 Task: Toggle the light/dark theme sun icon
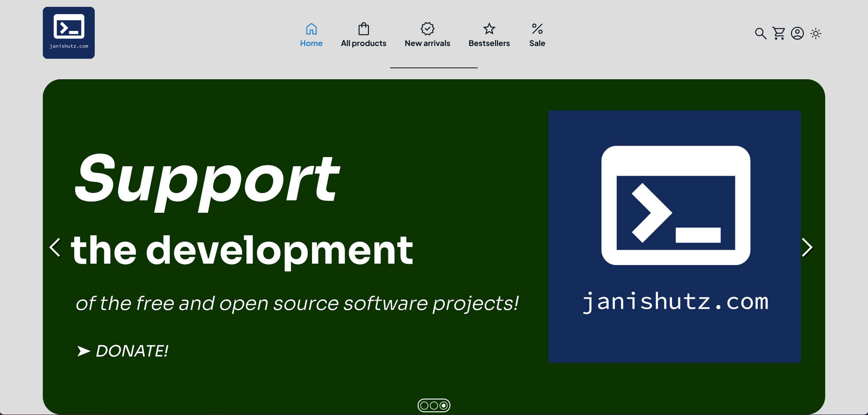pos(816,33)
